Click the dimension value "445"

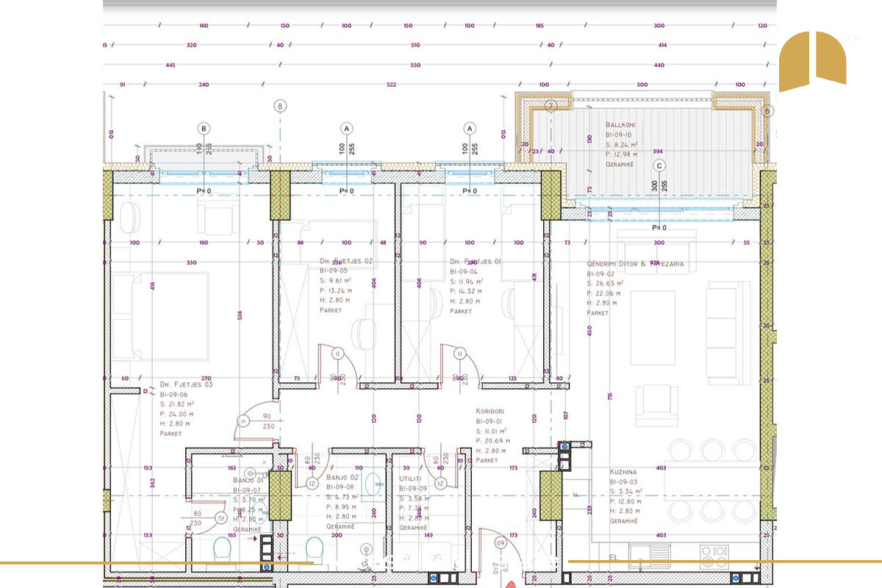pos(171,65)
